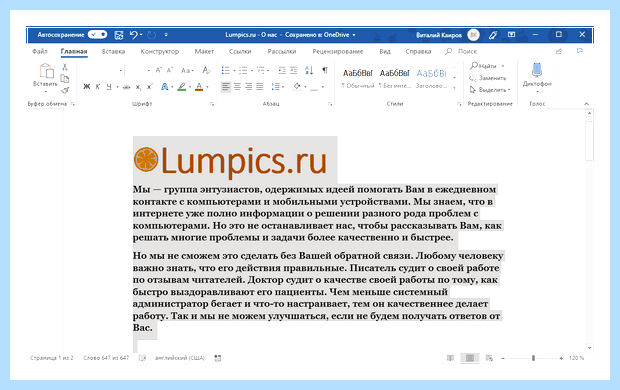Open shading paint bucket color
This screenshot has width=620, height=390.
pos(297,87)
